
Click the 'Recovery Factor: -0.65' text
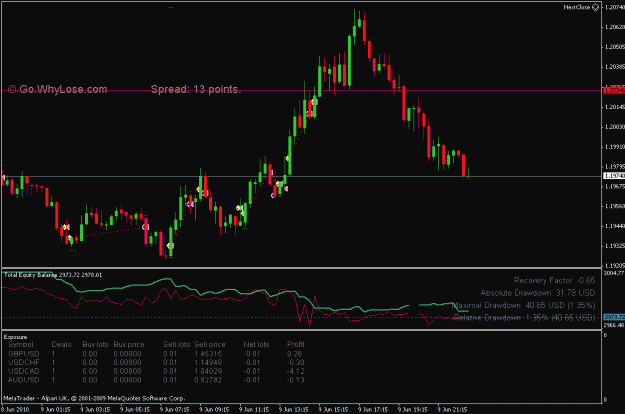(x=554, y=281)
